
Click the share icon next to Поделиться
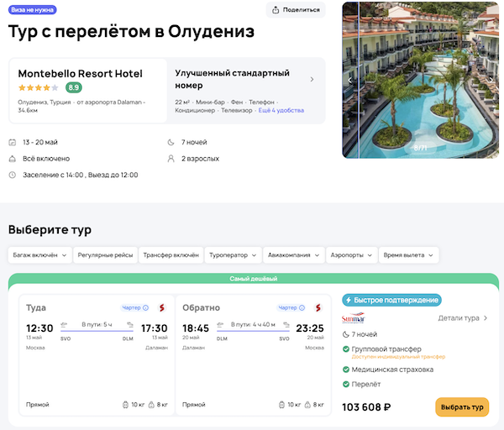point(276,10)
